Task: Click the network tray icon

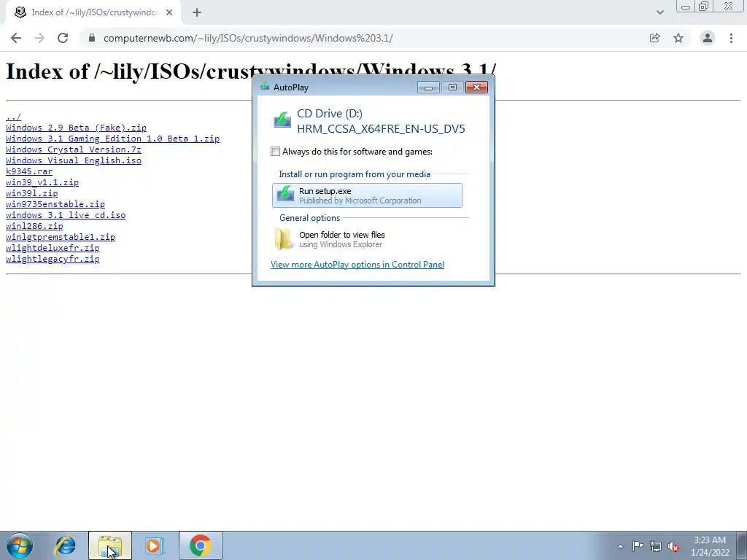Action: click(656, 546)
